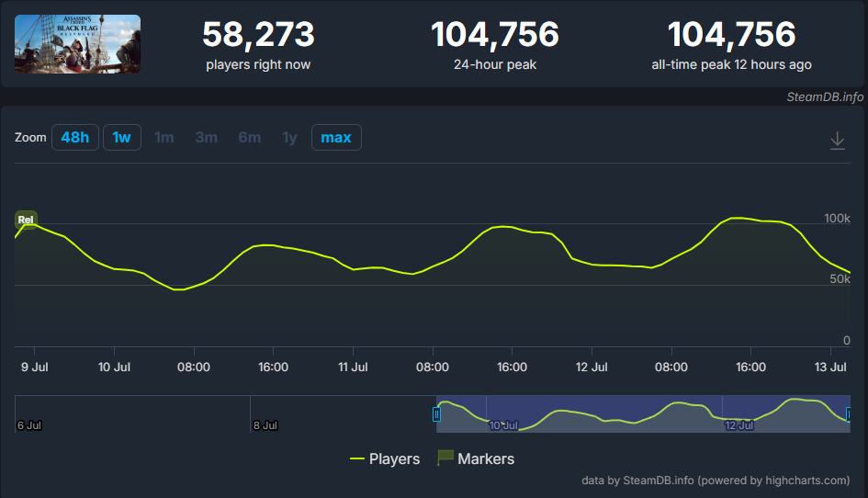
Task: Click the 12 Jul label in navigator
Action: pos(739,425)
